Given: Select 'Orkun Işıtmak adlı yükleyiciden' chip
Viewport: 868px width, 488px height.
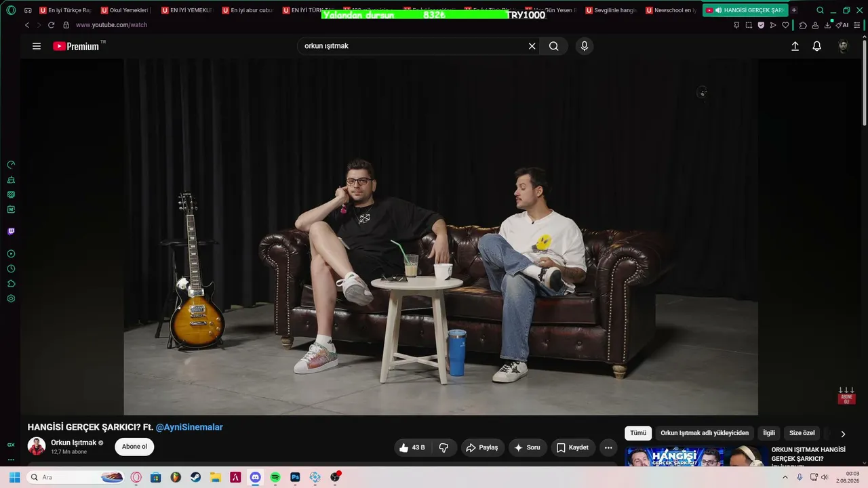Looking at the screenshot, I should pyautogui.click(x=705, y=433).
